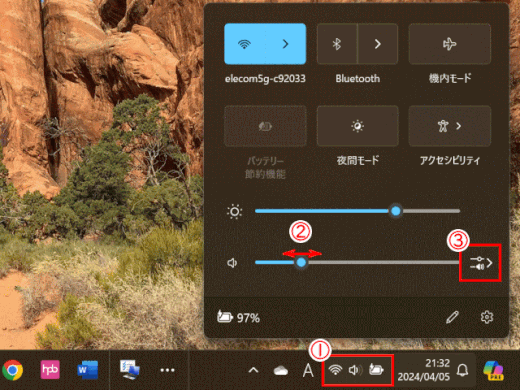Open battery 97% status
Image resolution: width=520 pixels, height=390 pixels.
coord(238,317)
